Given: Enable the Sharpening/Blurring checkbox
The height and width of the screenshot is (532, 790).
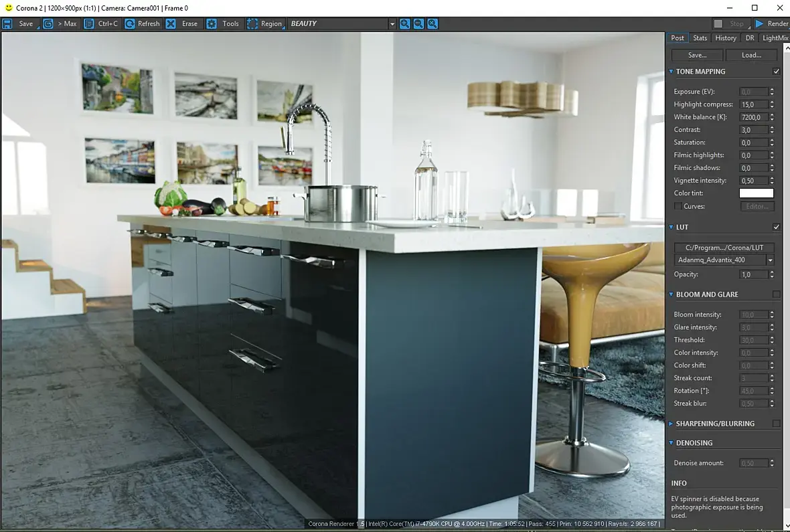Looking at the screenshot, I should (777, 424).
